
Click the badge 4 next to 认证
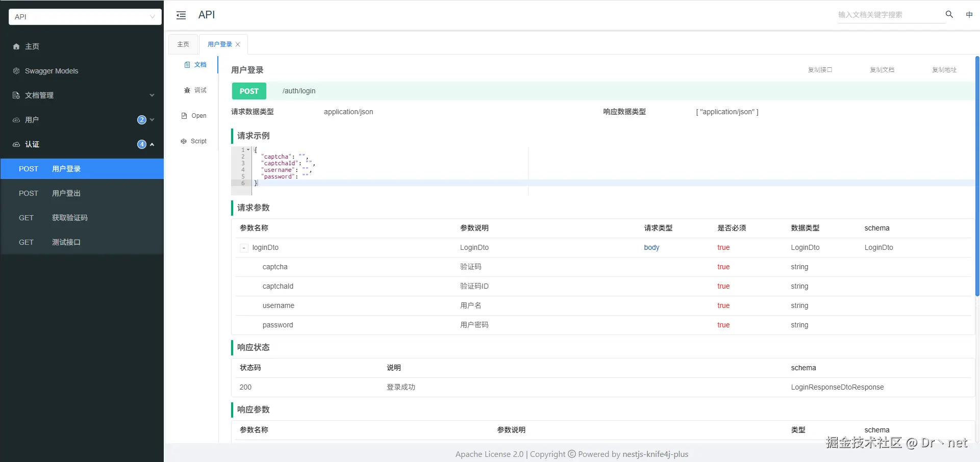(142, 144)
